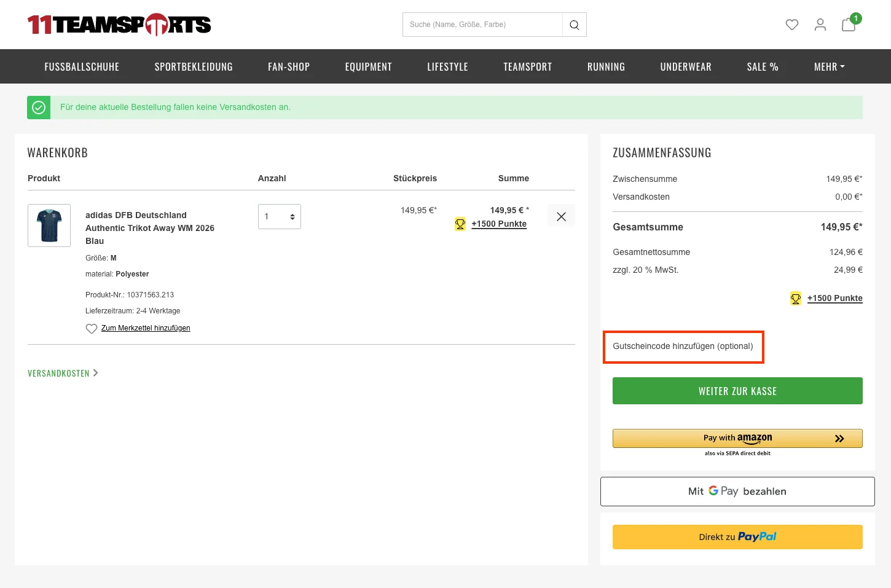Click the Versandkosten chevron arrow
This screenshot has width=891, height=588.
click(96, 373)
